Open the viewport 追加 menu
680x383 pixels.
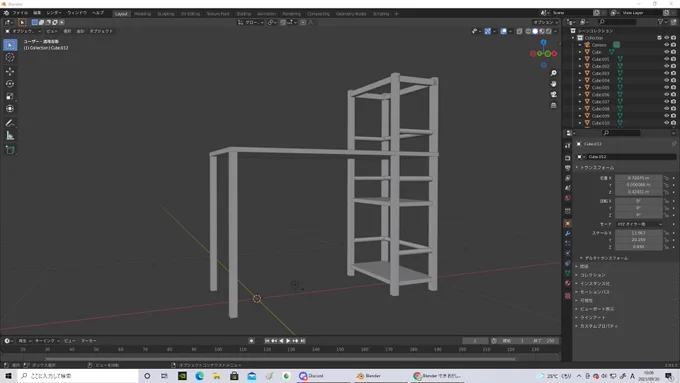tap(80, 31)
